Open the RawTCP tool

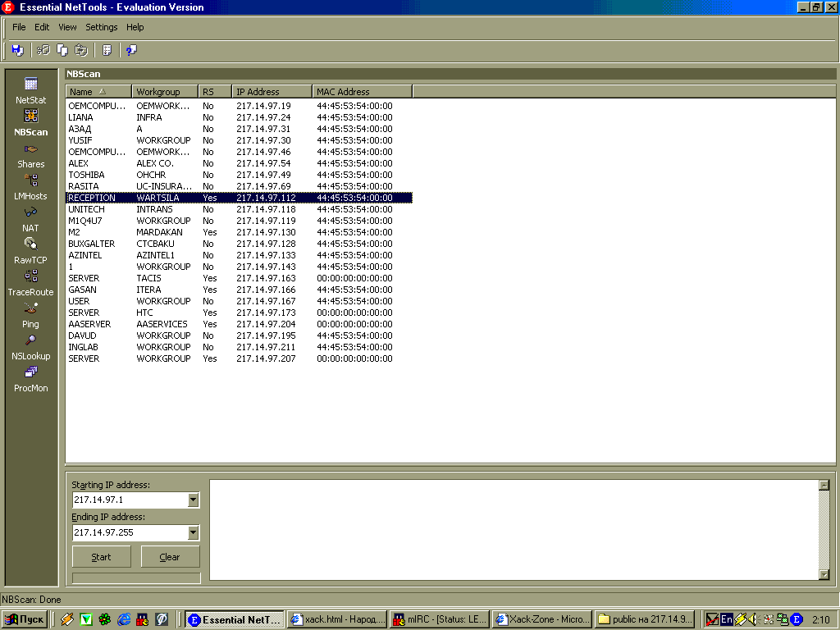click(31, 251)
